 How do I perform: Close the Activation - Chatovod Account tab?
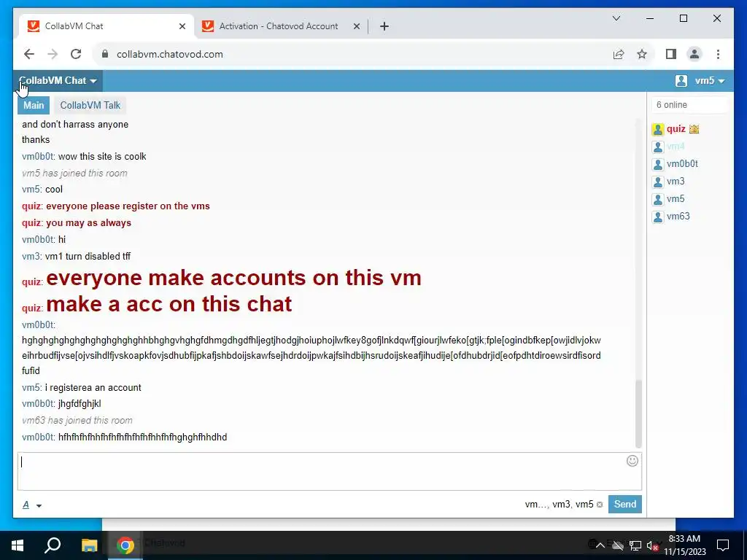[x=356, y=26]
